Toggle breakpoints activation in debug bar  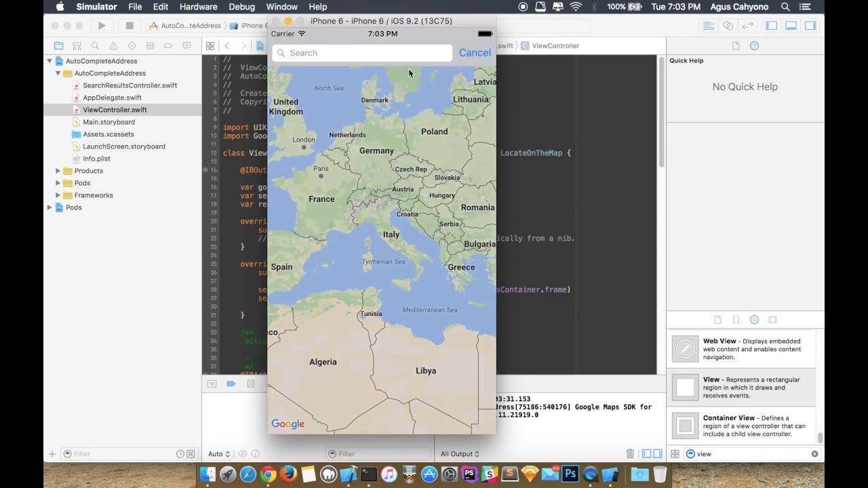(x=231, y=384)
